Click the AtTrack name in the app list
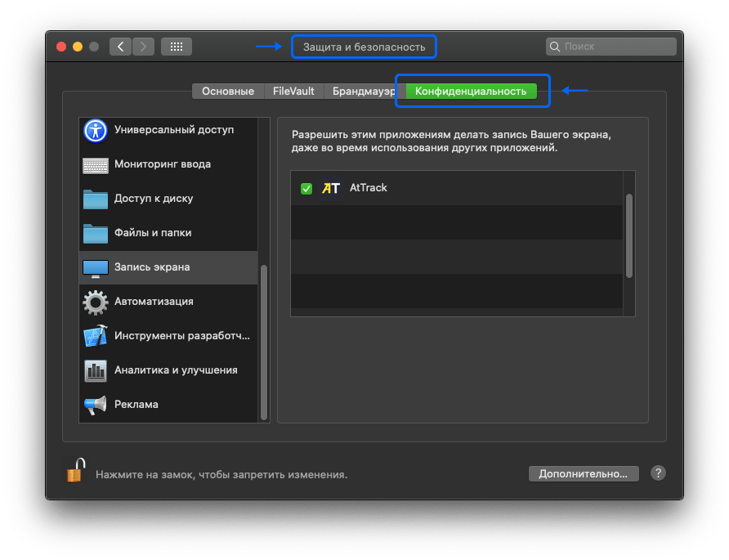729x560 pixels. (369, 188)
